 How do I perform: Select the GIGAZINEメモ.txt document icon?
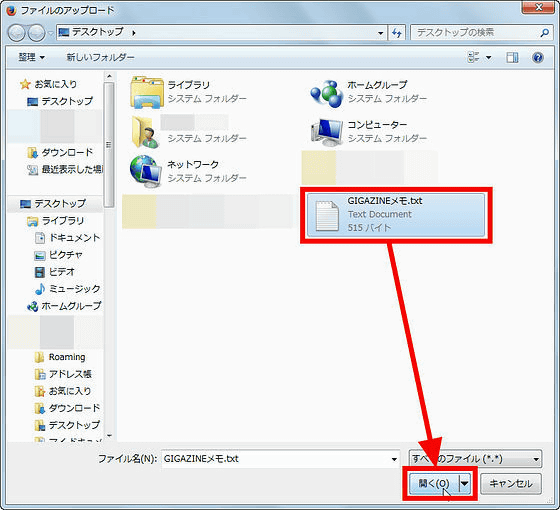pos(327,215)
